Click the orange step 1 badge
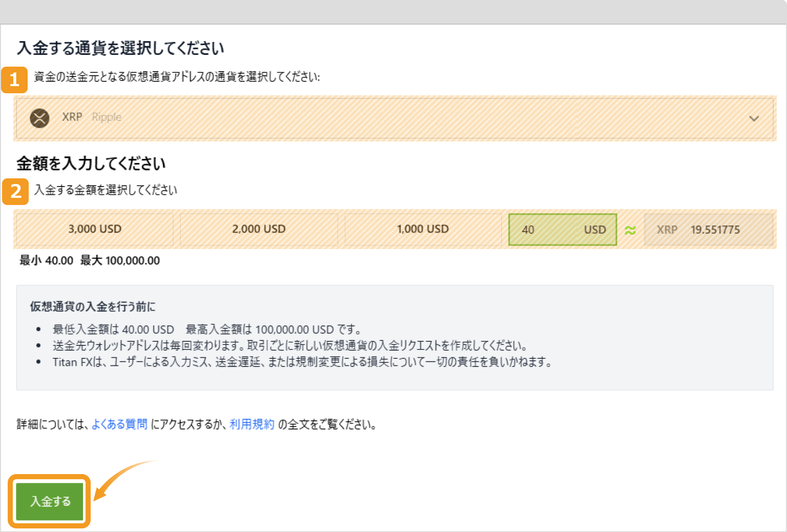787x532 pixels. [15, 80]
